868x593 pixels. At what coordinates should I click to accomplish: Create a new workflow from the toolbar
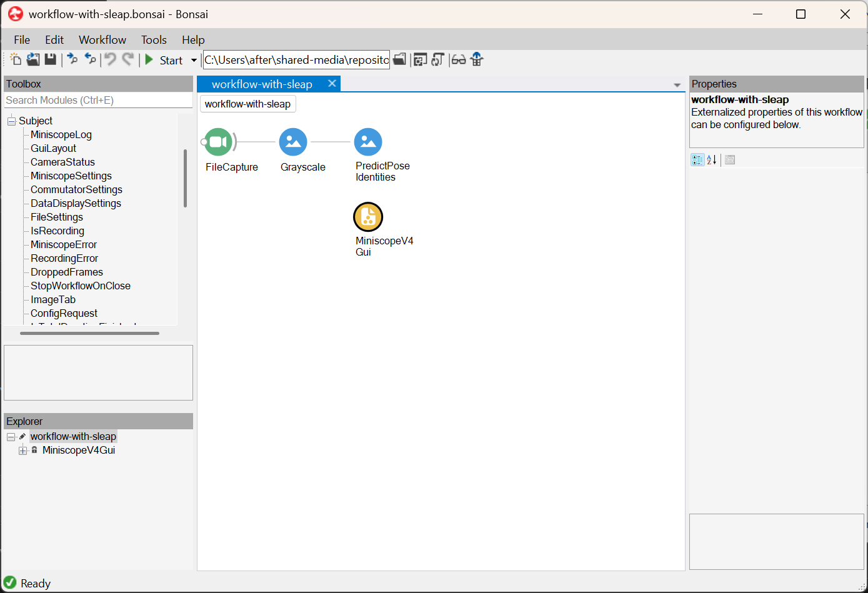pyautogui.click(x=16, y=59)
